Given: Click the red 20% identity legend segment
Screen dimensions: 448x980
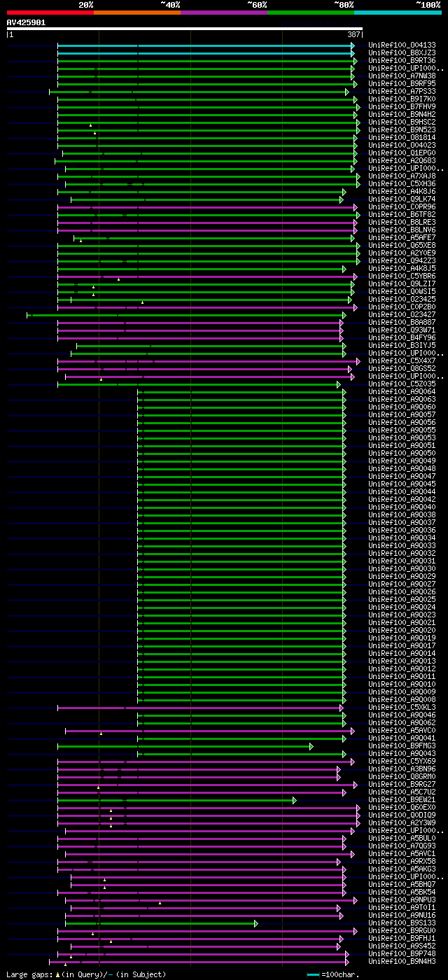Looking at the screenshot, I should coord(50,13).
